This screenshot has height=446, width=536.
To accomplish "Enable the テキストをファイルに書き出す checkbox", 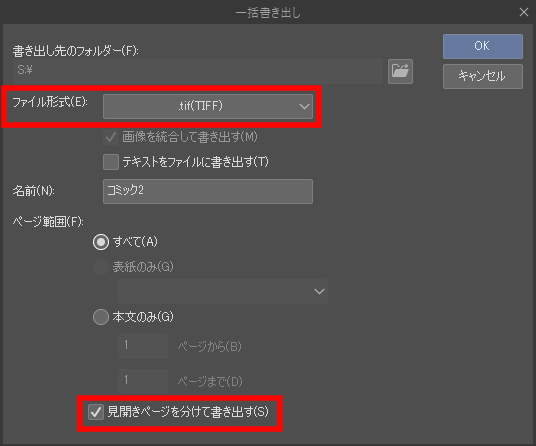I will click(x=111, y=162).
